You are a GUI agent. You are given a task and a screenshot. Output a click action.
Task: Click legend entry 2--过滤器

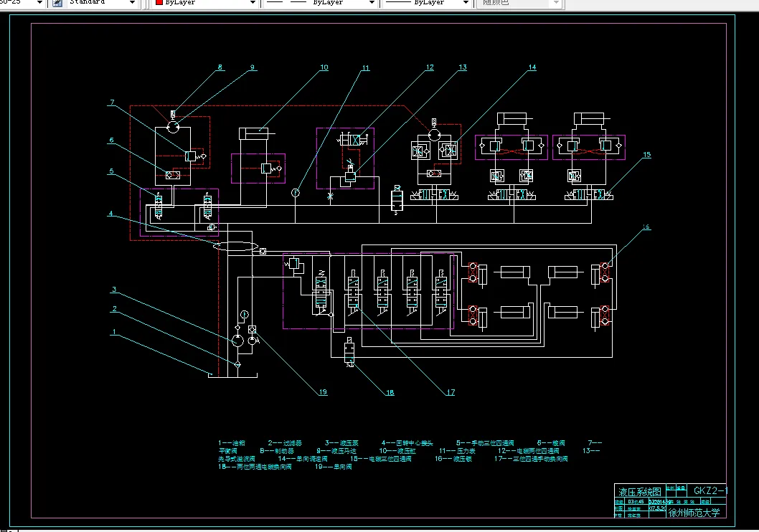pyautogui.click(x=285, y=443)
